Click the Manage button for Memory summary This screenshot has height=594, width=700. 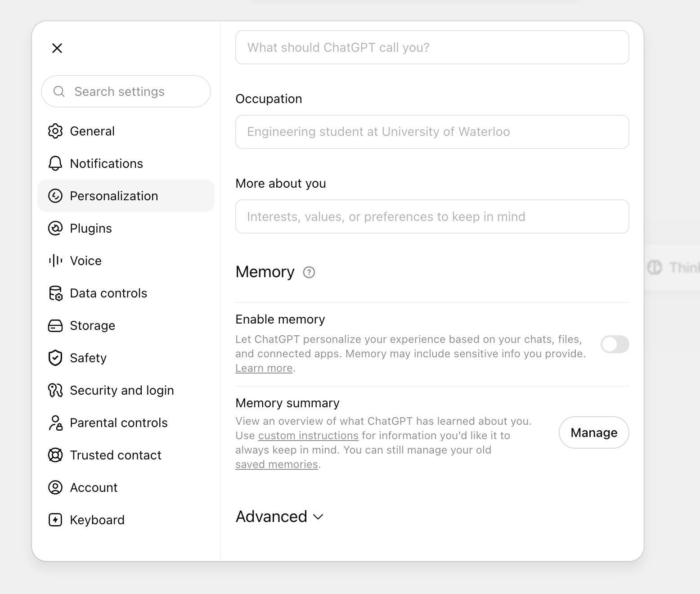pyautogui.click(x=594, y=432)
